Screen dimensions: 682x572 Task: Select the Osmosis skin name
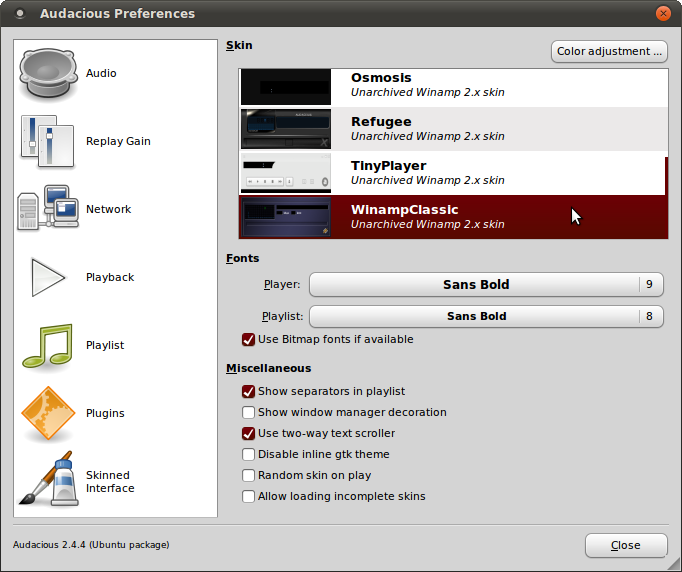(x=381, y=77)
